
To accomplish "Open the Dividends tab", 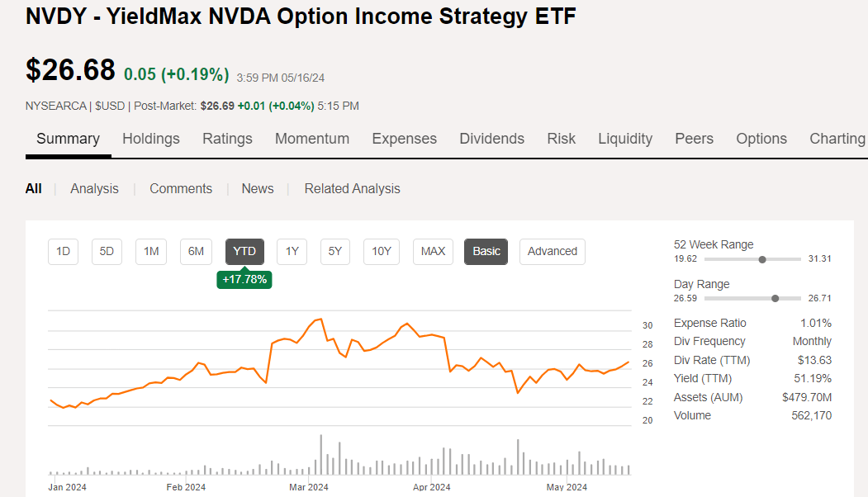I will (x=491, y=139).
